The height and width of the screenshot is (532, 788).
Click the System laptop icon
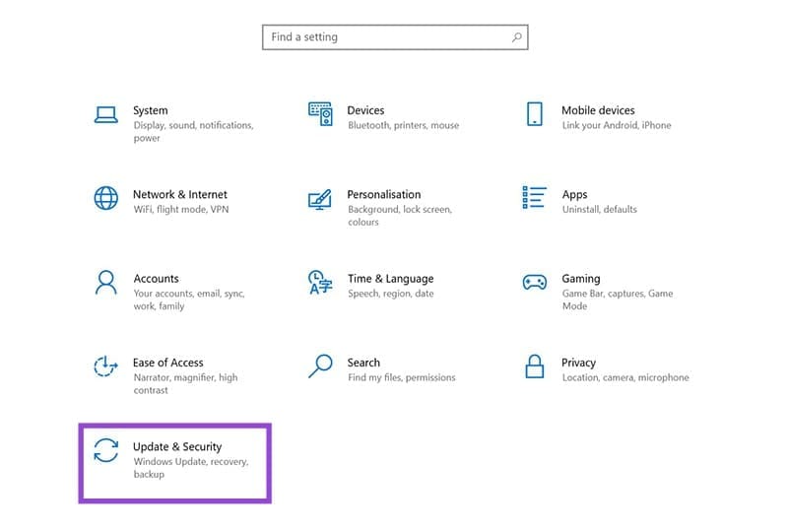105,114
